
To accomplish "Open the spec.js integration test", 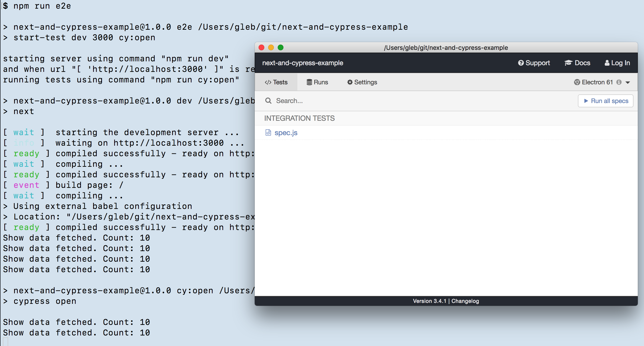I will (x=286, y=133).
